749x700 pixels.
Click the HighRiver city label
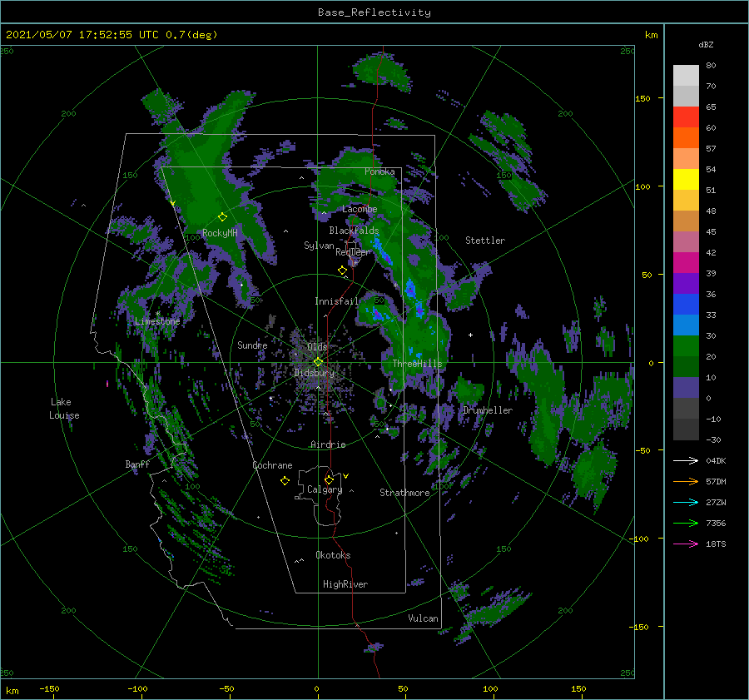[x=345, y=584]
